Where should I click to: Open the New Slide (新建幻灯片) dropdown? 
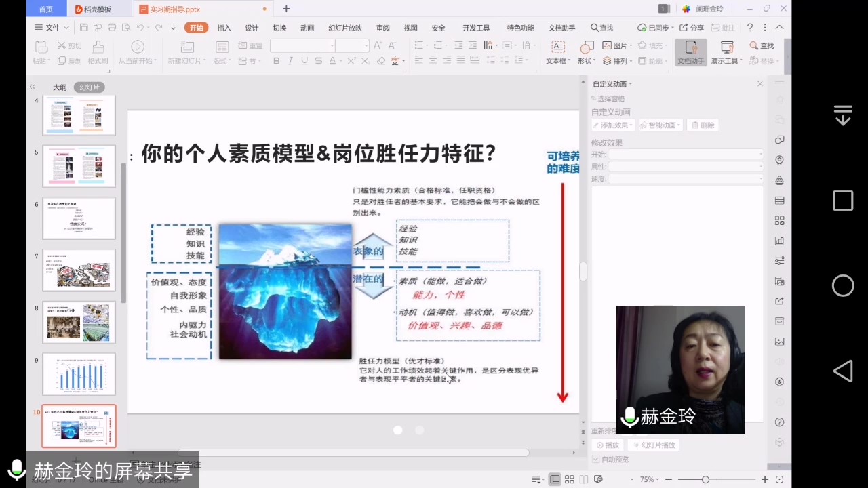pyautogui.click(x=186, y=60)
